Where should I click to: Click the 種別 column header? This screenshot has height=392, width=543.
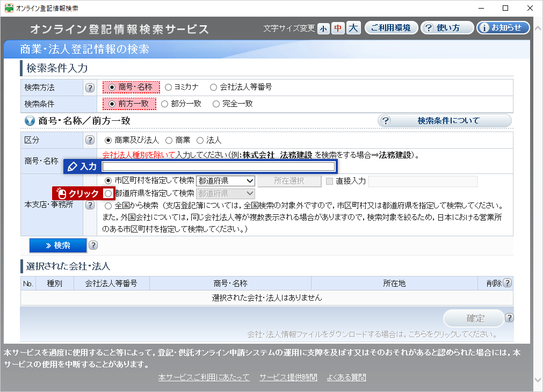(55, 284)
